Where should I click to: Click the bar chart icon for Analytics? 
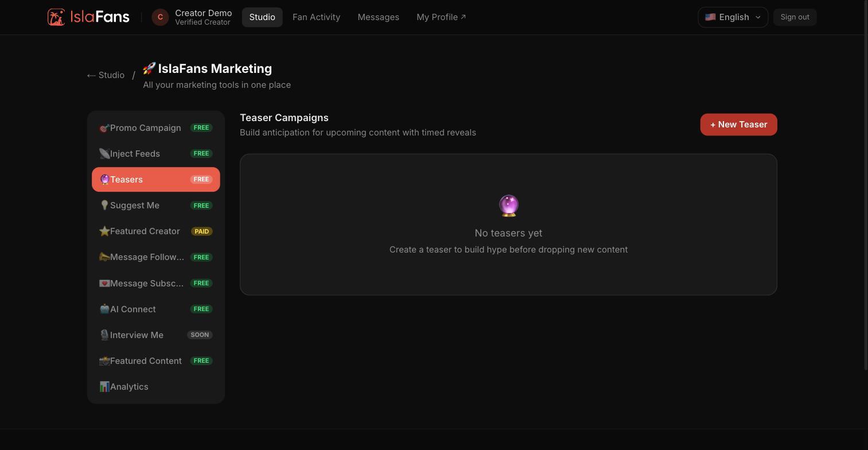pos(104,387)
